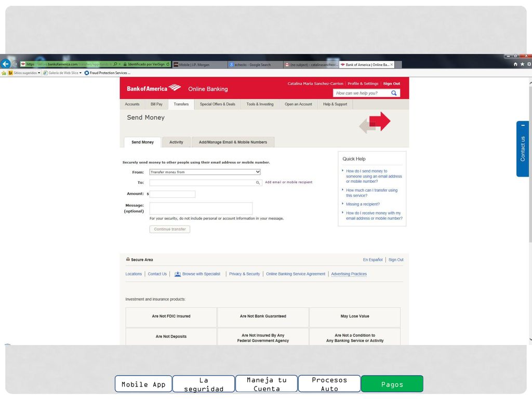Viewport: 532px width, 399px height.
Task: Open How do I send money help link
Action: (374, 176)
